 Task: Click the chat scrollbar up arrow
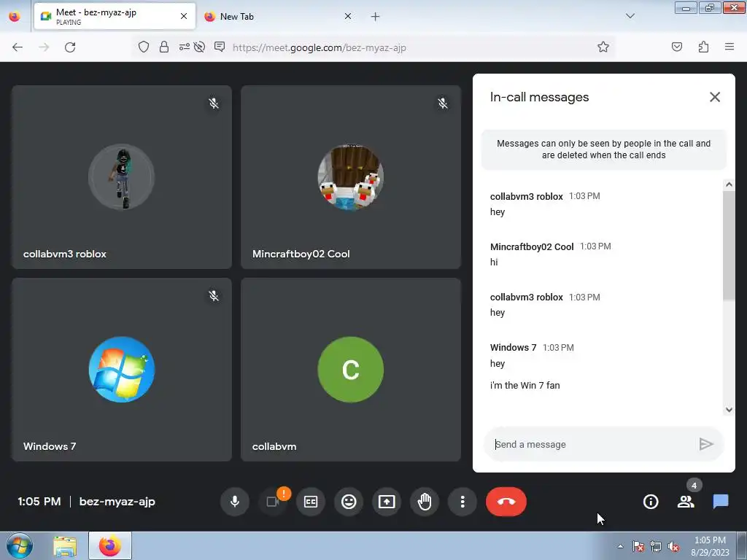pyautogui.click(x=729, y=184)
